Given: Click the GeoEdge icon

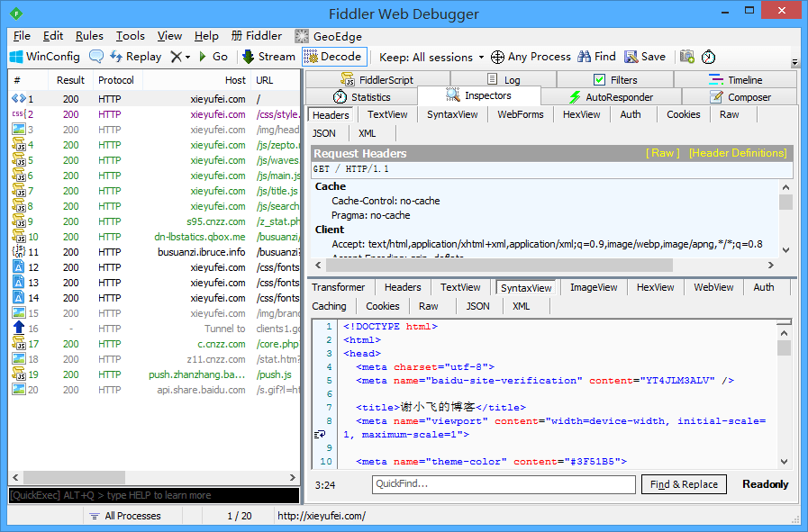Looking at the screenshot, I should pyautogui.click(x=302, y=37).
